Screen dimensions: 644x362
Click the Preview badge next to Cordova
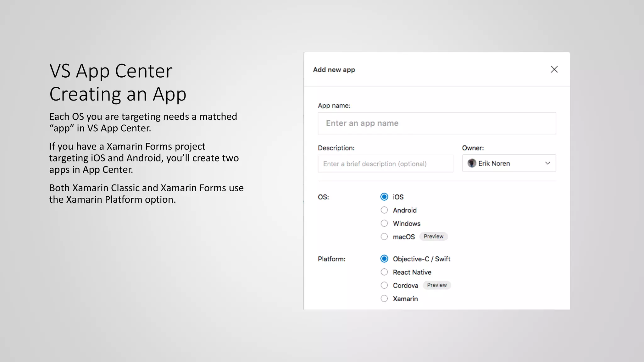click(x=437, y=285)
